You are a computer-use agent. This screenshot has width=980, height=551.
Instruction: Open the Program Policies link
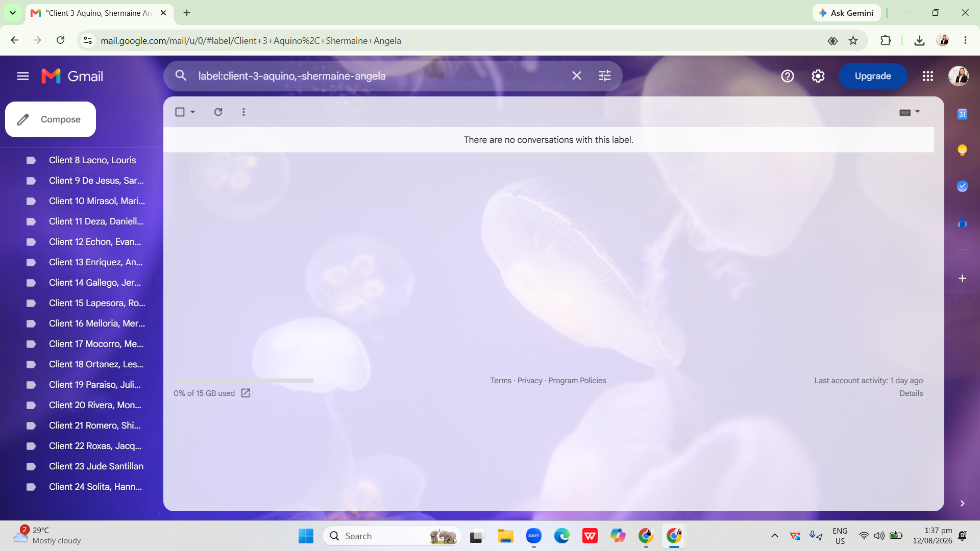point(577,381)
